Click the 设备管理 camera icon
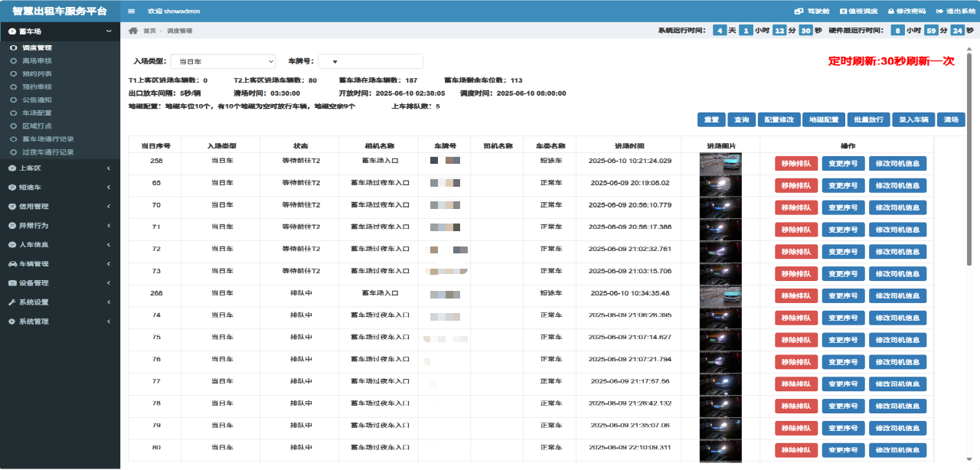Screen dimensions: 980x470 pos(11,283)
